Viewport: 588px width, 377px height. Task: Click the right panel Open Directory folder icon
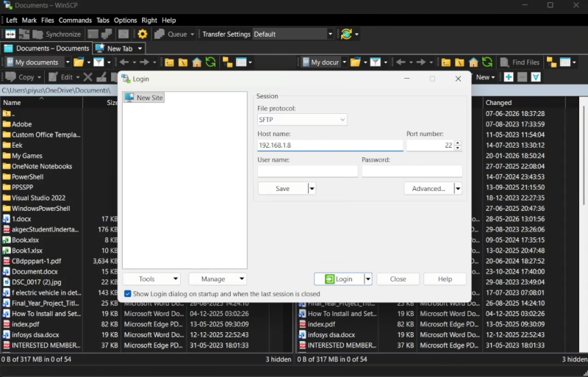[356, 62]
